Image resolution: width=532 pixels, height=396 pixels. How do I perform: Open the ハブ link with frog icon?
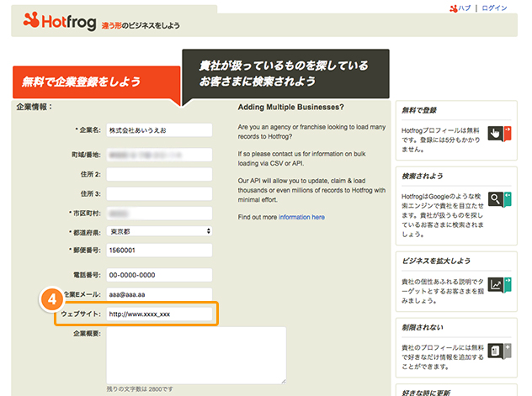coord(460,8)
